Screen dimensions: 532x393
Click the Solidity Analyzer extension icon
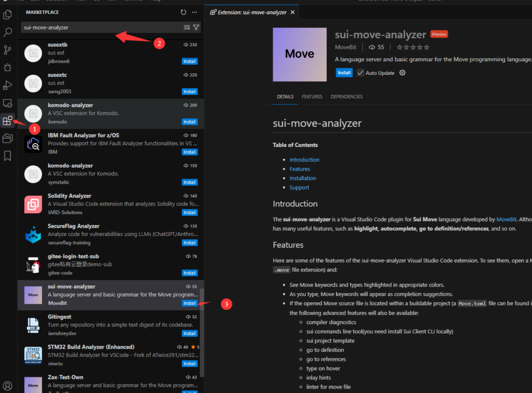pyautogui.click(x=33, y=204)
